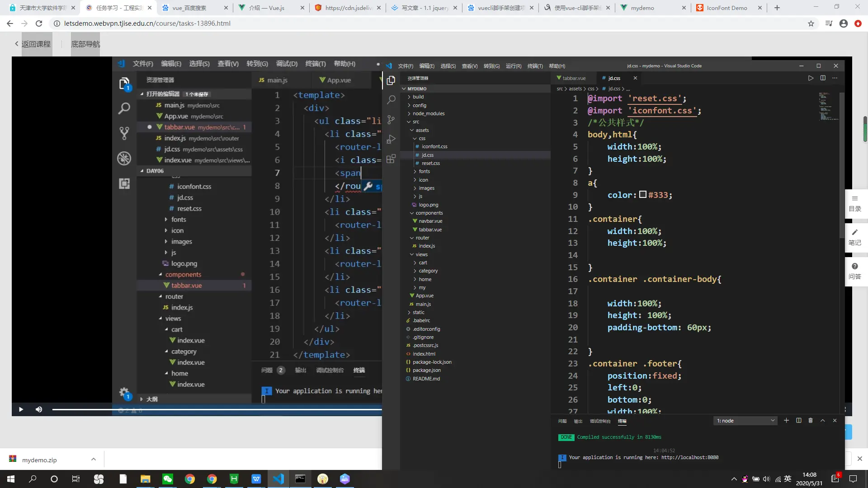The height and width of the screenshot is (488, 868).
Task: Expand the build folder
Action: [x=418, y=97]
